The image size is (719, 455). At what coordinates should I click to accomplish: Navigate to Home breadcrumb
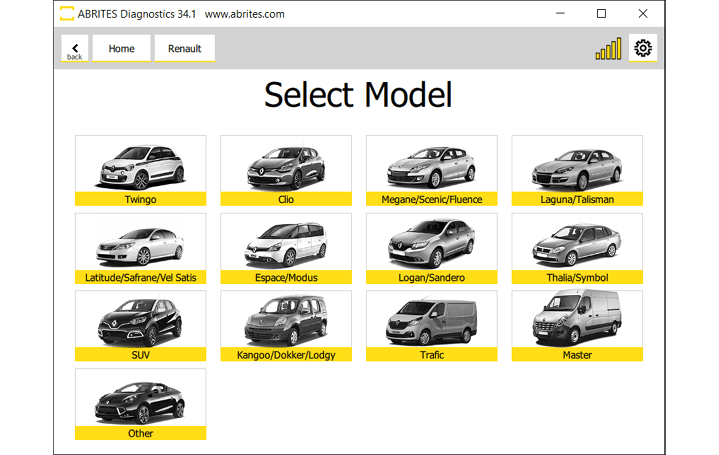(121, 49)
